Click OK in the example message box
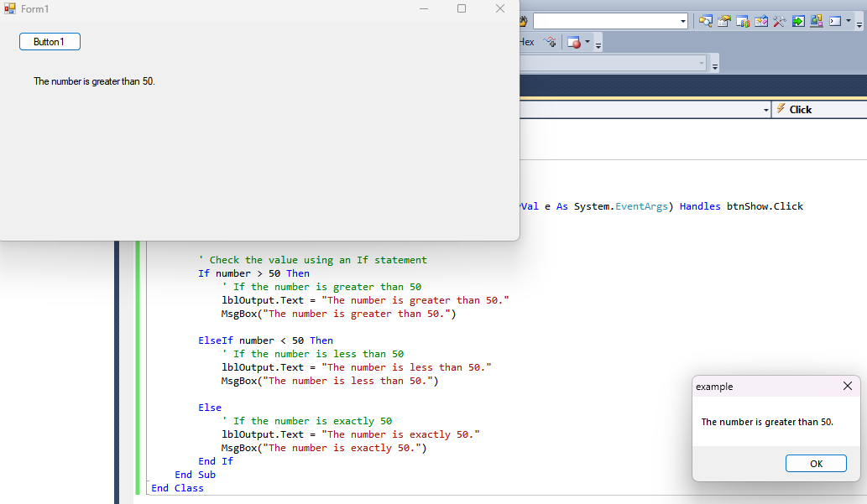This screenshot has width=867, height=504. 816,464
